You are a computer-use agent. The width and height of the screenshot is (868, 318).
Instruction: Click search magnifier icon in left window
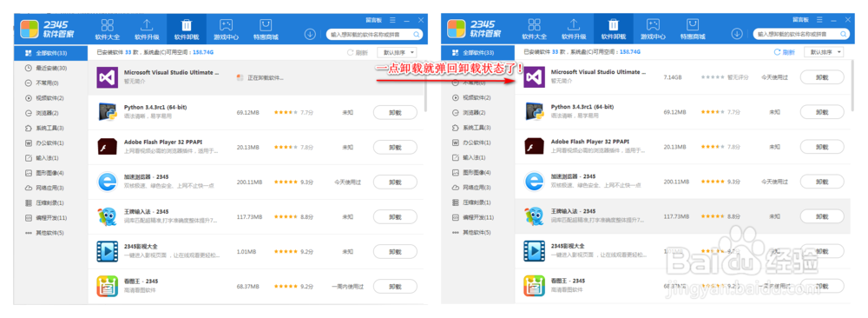(417, 35)
